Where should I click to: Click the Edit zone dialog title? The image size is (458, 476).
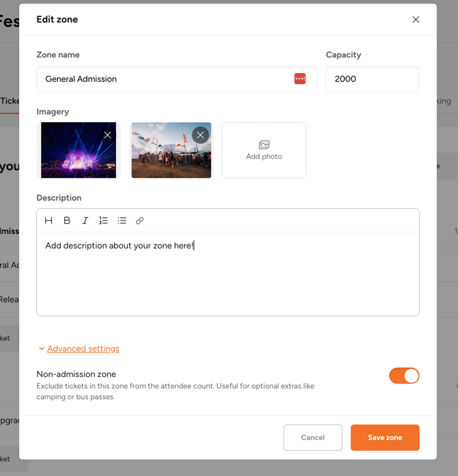(x=57, y=19)
